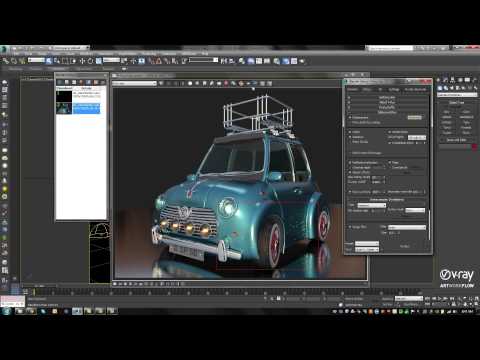Click the Play animation button

pos(440,298)
